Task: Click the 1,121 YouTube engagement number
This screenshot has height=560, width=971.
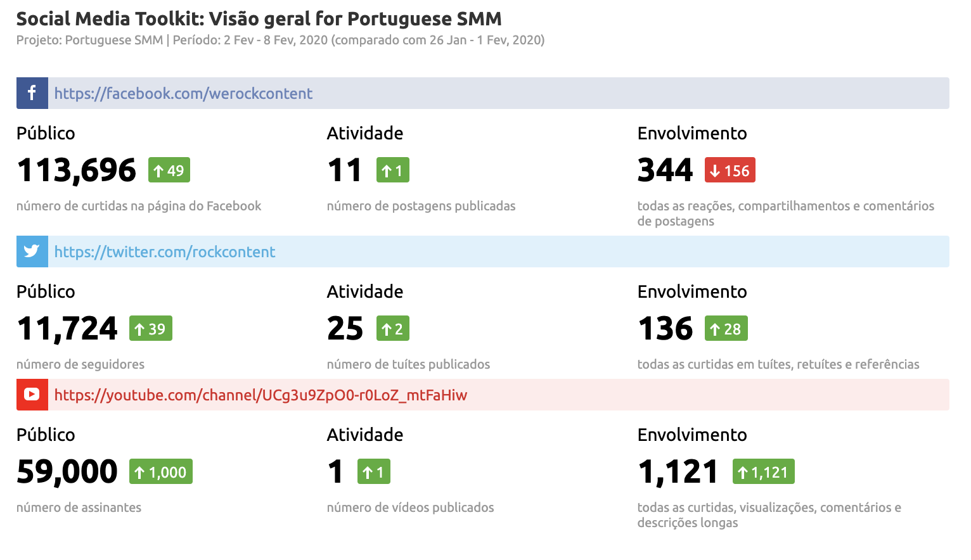Action: tap(678, 472)
